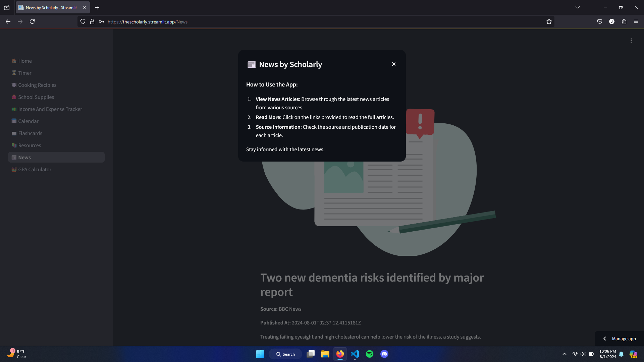Open the Flashcards sidebar page
644x362 pixels.
coord(30,133)
